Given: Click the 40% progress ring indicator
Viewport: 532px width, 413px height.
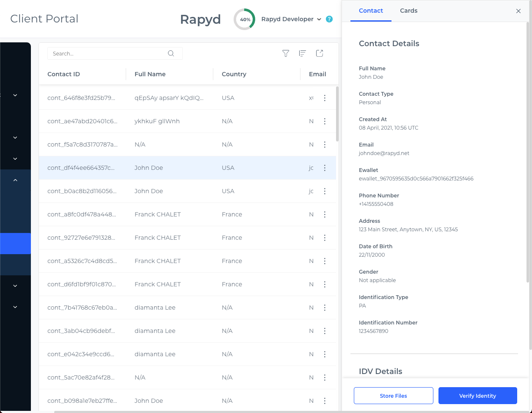Looking at the screenshot, I should point(245,19).
